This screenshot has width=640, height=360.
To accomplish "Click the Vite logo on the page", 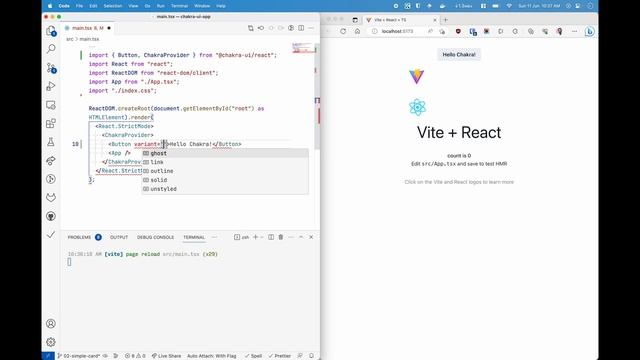I will (417, 76).
